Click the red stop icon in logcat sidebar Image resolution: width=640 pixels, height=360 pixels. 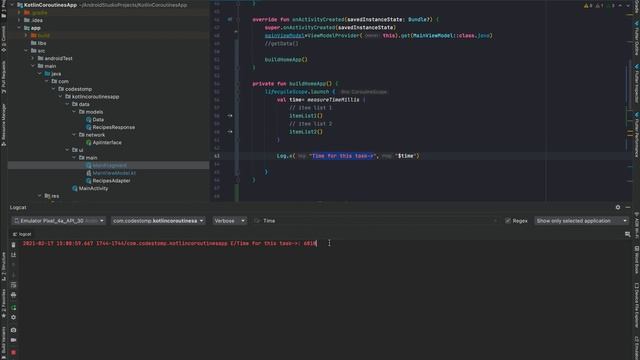tap(13, 352)
